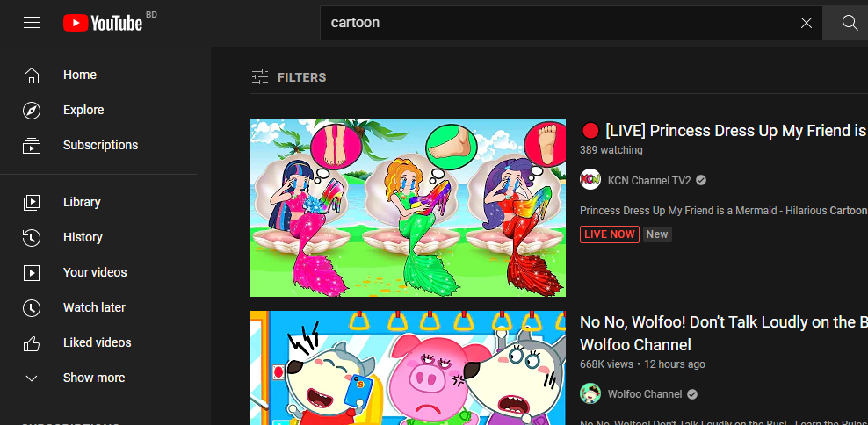868x425 pixels.
Task: Click the Your videos icon
Action: [x=32, y=273]
